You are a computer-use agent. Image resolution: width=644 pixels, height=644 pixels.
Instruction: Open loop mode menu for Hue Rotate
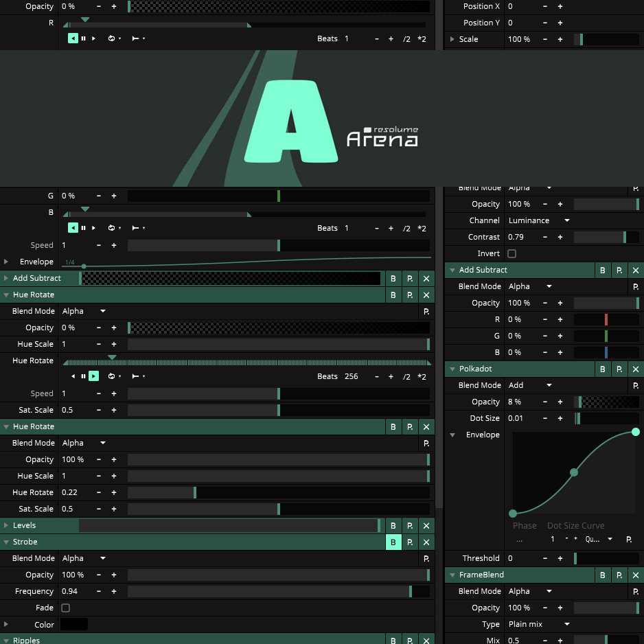114,376
